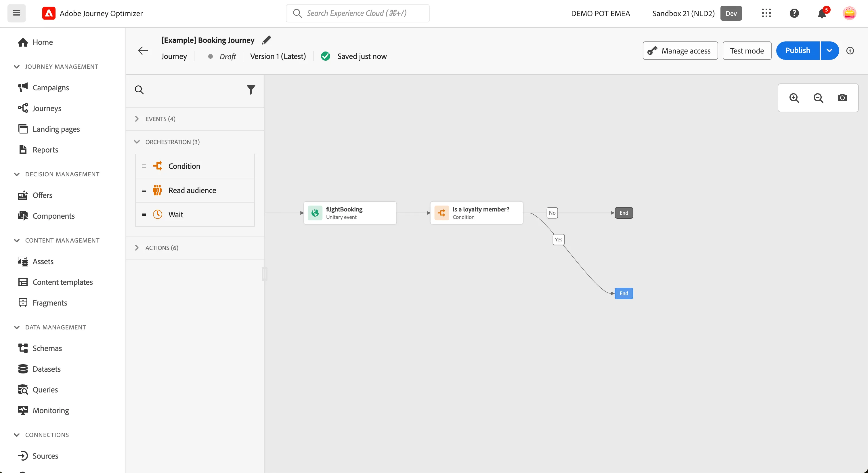
Task: Select the Read audience activity
Action: click(x=195, y=190)
